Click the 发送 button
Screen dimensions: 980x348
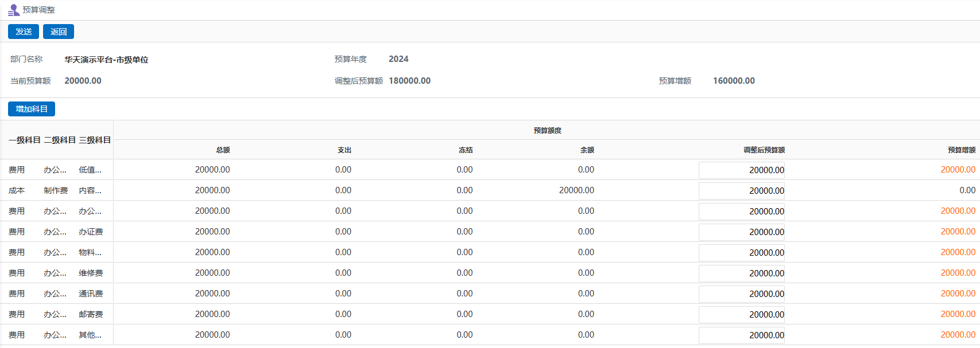(x=24, y=32)
